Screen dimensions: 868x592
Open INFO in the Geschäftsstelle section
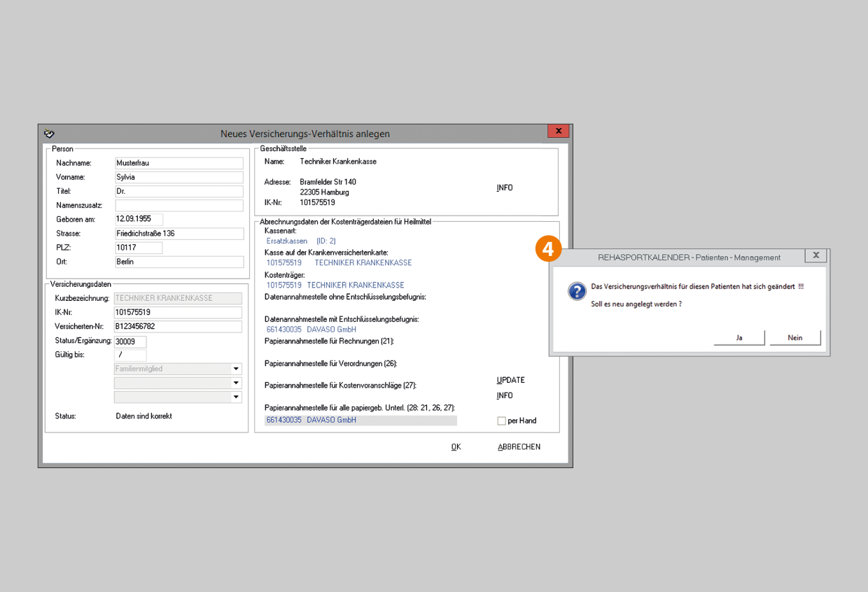pos(504,188)
